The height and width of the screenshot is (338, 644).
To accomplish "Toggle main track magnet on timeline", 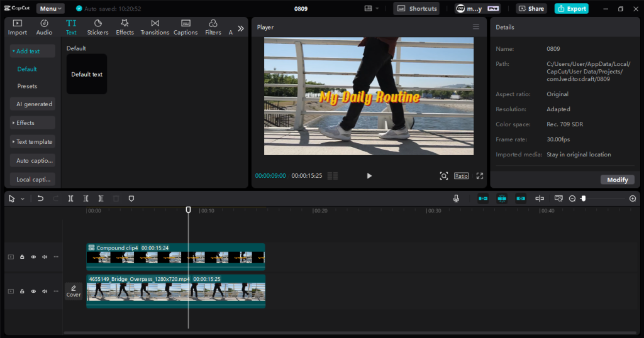I will coord(483,199).
